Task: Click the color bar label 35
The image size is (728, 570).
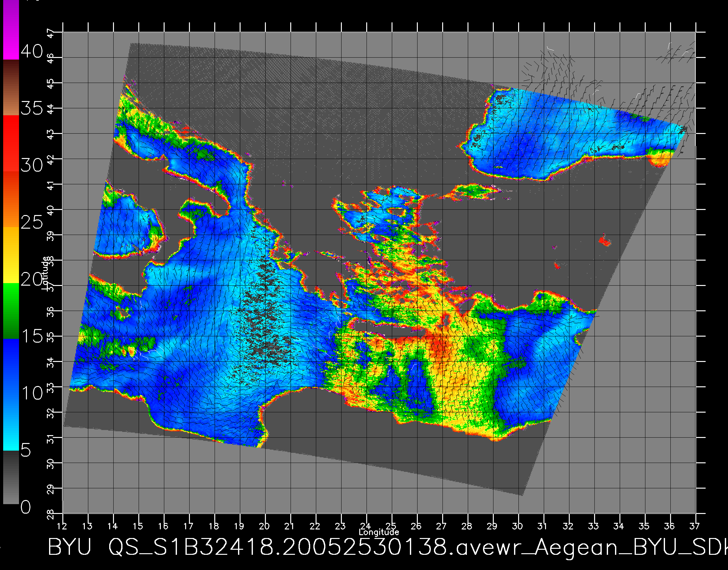Action: pos(32,108)
